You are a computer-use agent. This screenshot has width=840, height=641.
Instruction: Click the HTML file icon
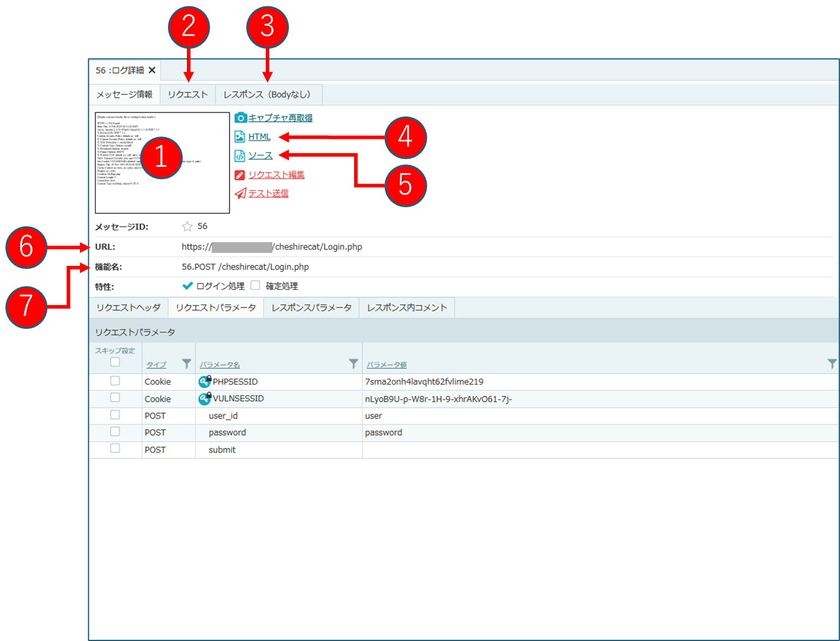(x=240, y=137)
